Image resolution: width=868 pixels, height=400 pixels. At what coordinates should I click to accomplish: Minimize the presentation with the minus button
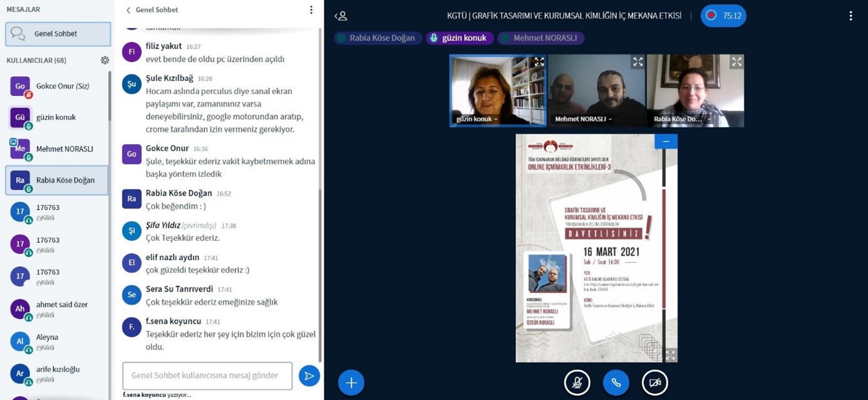666,142
